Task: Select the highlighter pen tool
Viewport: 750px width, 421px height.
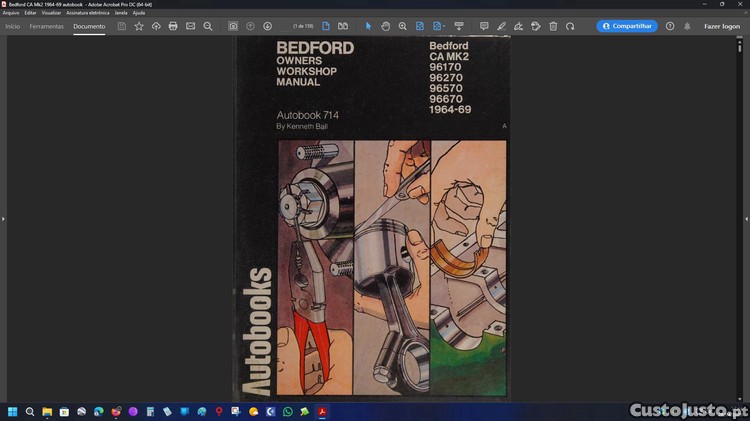Action: click(501, 26)
